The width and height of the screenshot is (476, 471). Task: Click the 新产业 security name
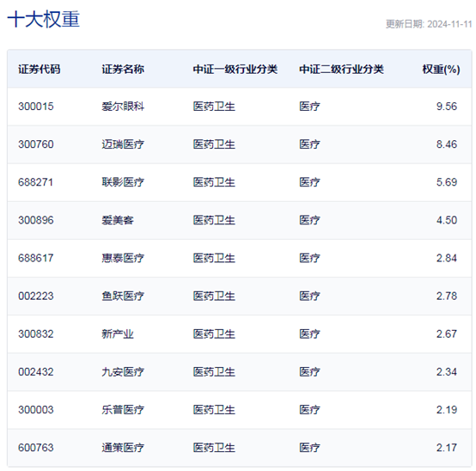click(118, 333)
